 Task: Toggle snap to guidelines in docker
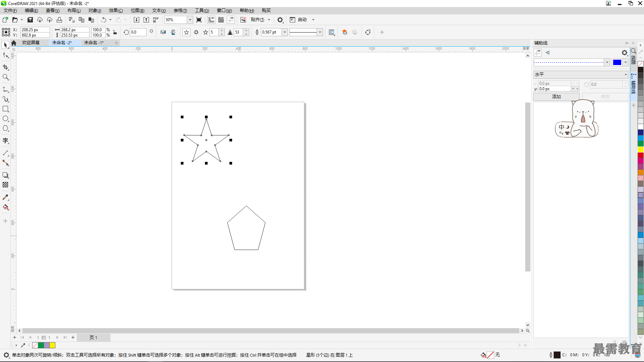(547, 53)
